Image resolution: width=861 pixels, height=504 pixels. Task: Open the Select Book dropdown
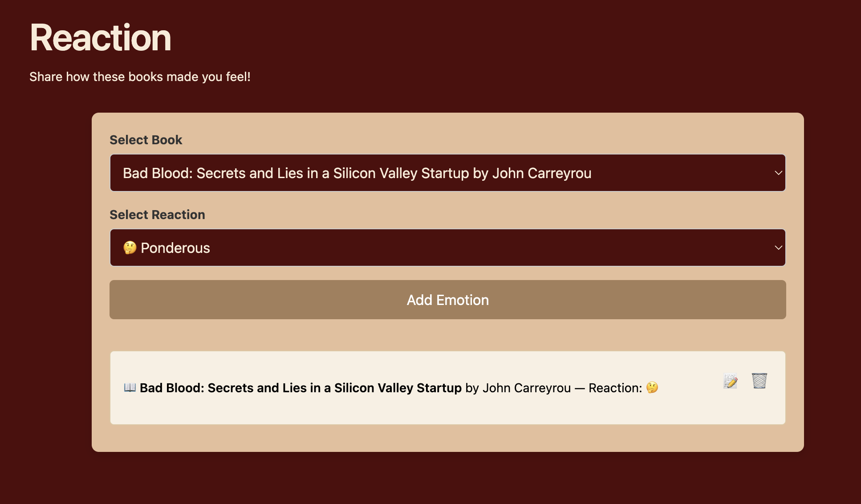coord(448,173)
